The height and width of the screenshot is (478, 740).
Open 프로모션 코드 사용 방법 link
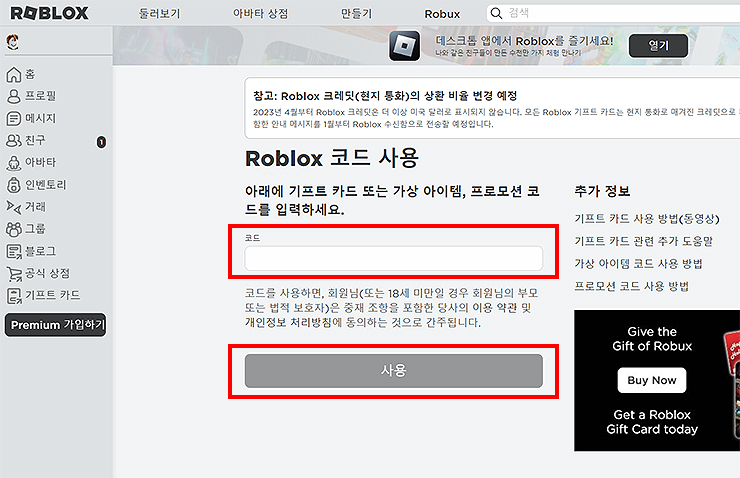coord(631,286)
